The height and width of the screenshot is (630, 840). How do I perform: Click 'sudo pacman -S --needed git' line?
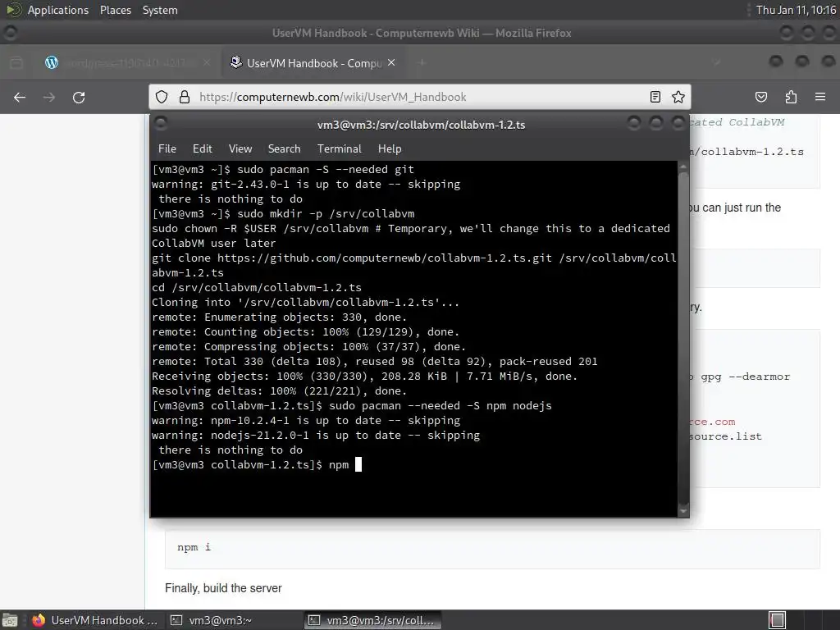coord(283,169)
